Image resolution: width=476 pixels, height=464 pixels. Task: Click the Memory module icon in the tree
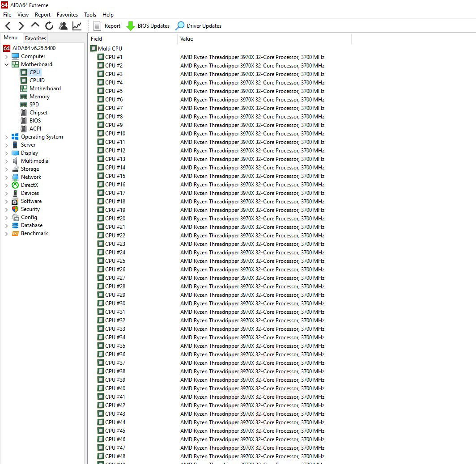tap(24, 97)
